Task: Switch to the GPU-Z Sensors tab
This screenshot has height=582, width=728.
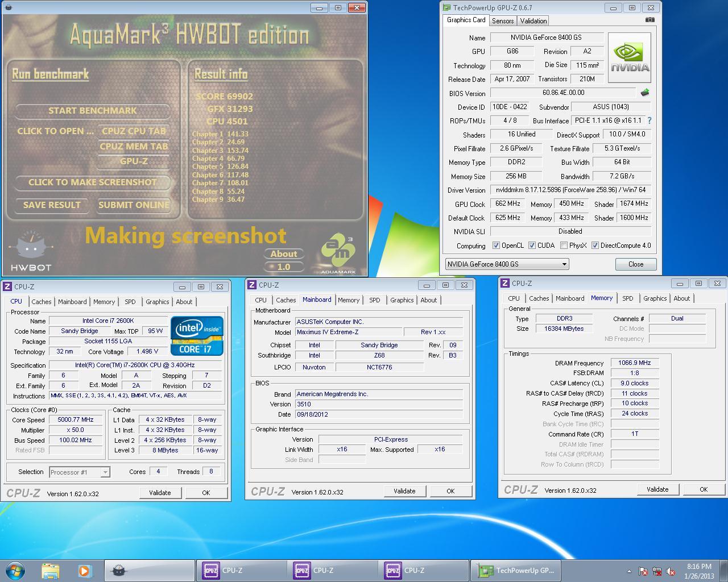Action: pos(503,21)
